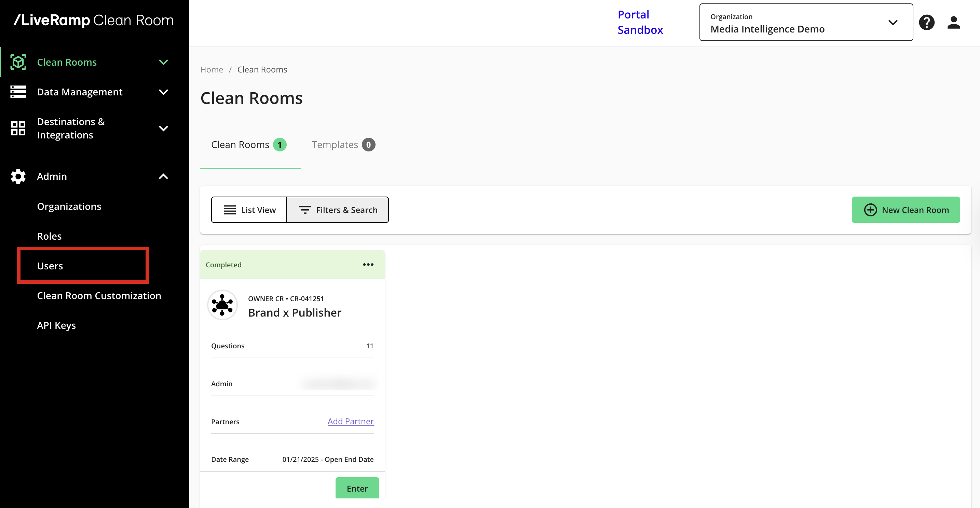Image resolution: width=980 pixels, height=508 pixels.
Task: Open three-dot menu on Completed card
Action: click(x=368, y=265)
